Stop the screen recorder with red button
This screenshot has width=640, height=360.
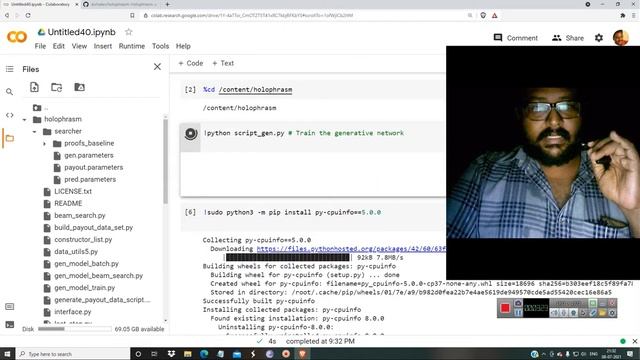click(505, 308)
